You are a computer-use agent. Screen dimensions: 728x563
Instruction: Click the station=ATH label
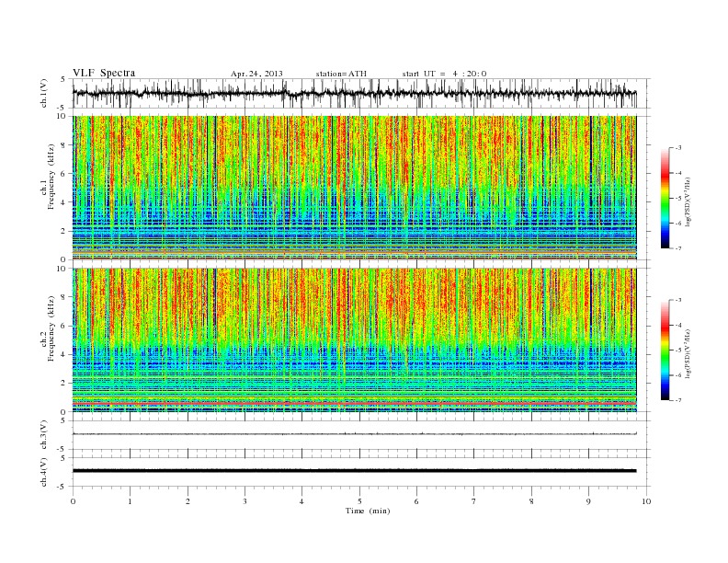(341, 74)
